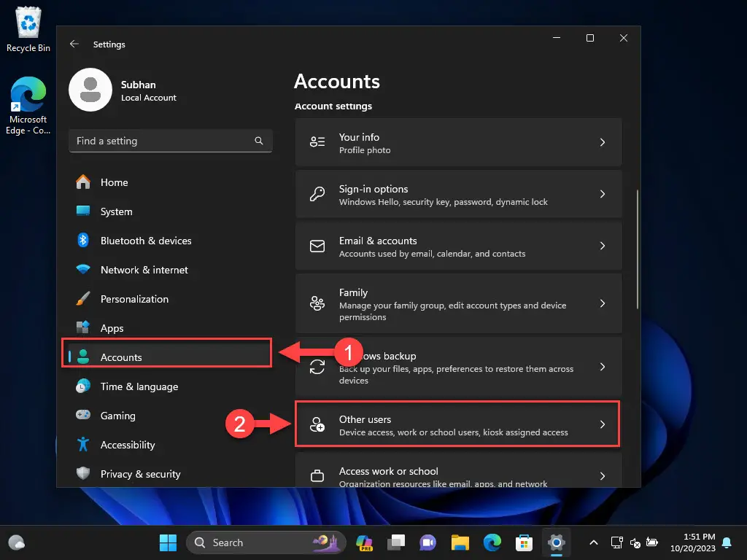Click the Gaming controller icon
The width and height of the screenshot is (747, 560).
(83, 415)
